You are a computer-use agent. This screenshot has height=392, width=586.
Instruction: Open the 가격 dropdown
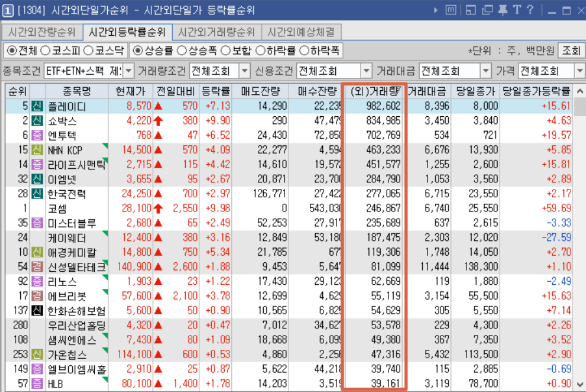tap(580, 71)
